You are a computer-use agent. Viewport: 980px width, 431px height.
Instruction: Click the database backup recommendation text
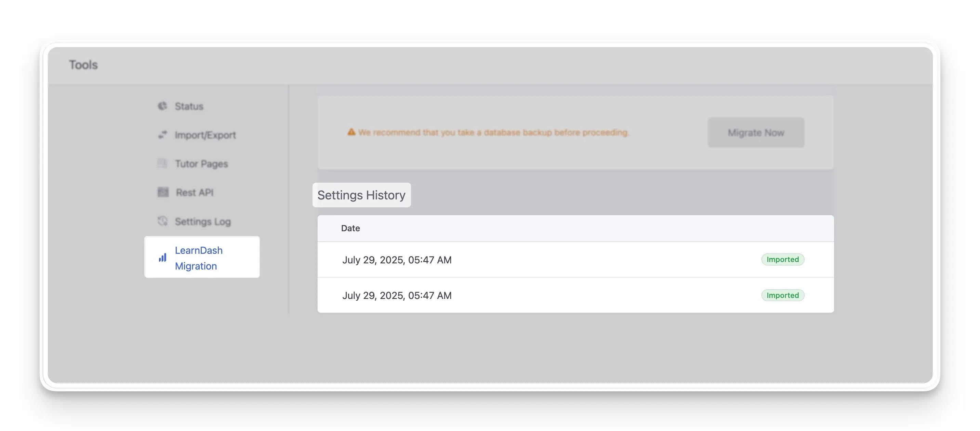click(x=493, y=132)
